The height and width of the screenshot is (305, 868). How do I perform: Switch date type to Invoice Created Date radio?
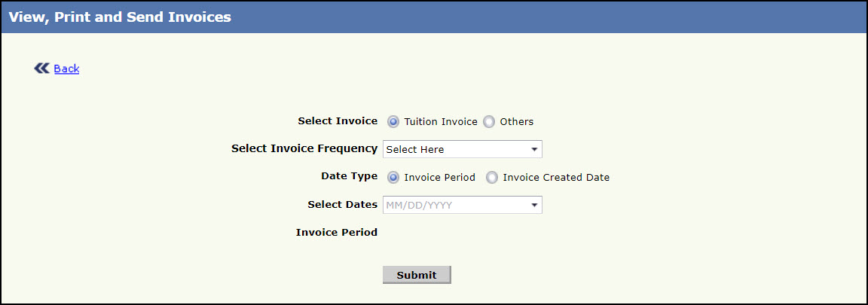click(492, 178)
